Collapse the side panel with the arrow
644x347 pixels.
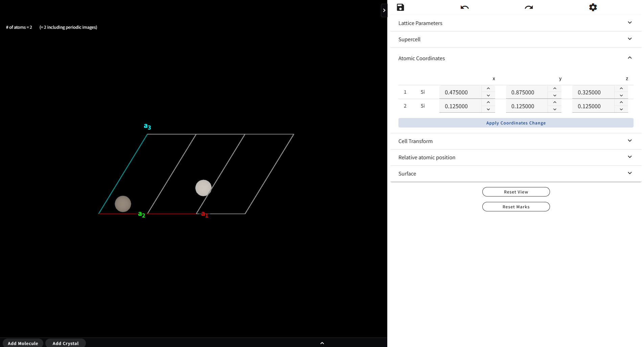pyautogui.click(x=384, y=10)
